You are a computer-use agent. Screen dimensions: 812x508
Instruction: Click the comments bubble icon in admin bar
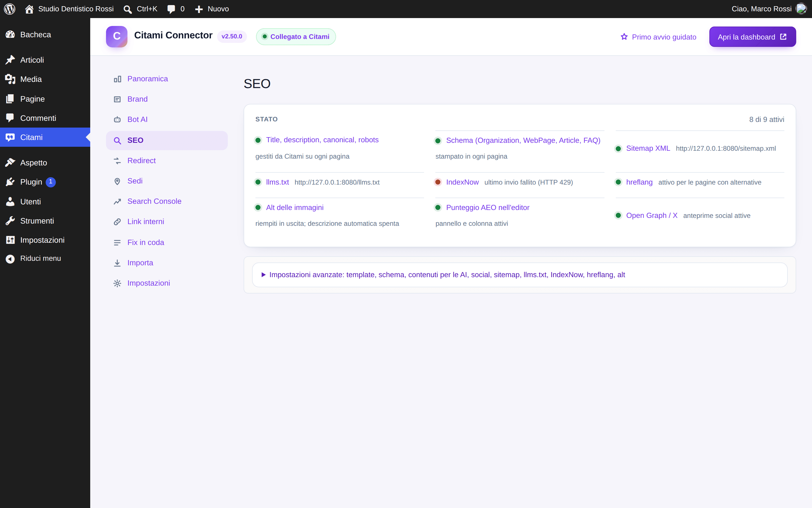pyautogui.click(x=171, y=9)
